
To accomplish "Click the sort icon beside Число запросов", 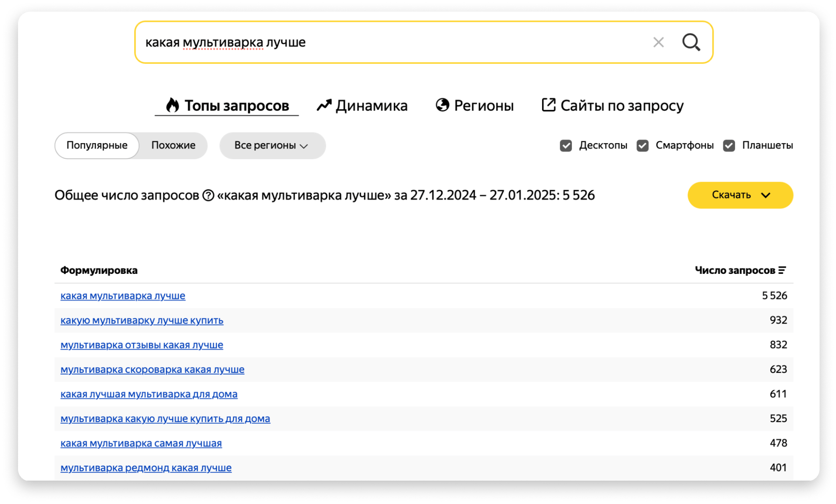I will (x=782, y=270).
